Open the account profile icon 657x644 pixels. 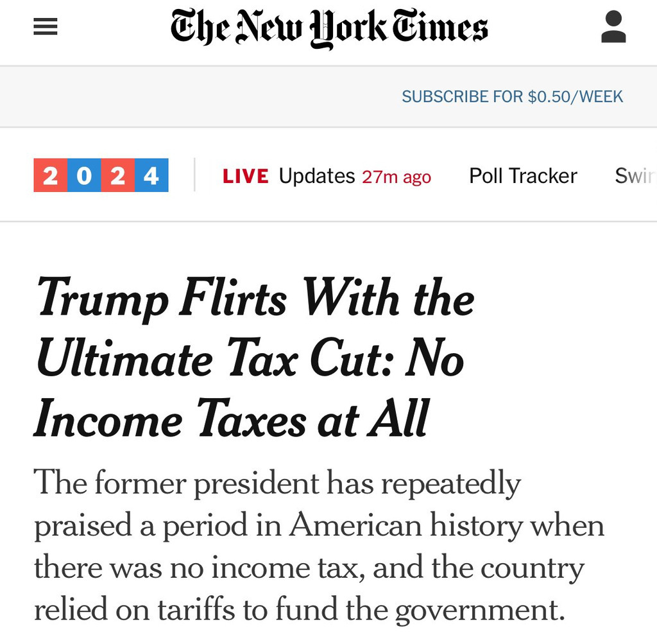613,27
